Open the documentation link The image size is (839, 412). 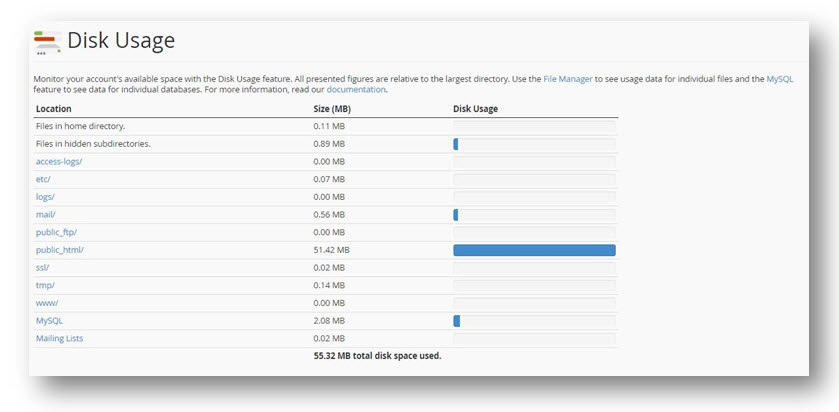coord(356,89)
